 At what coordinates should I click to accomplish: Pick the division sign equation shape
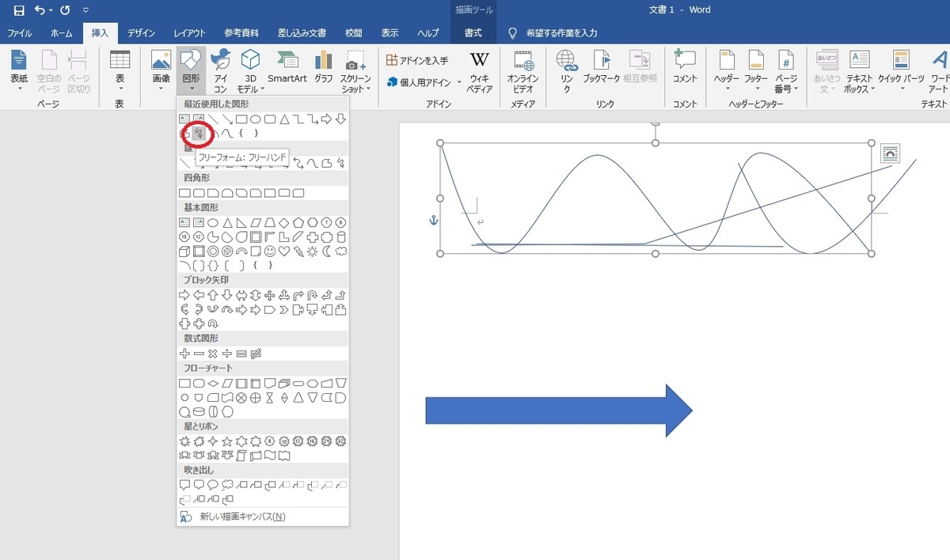pyautogui.click(x=227, y=354)
